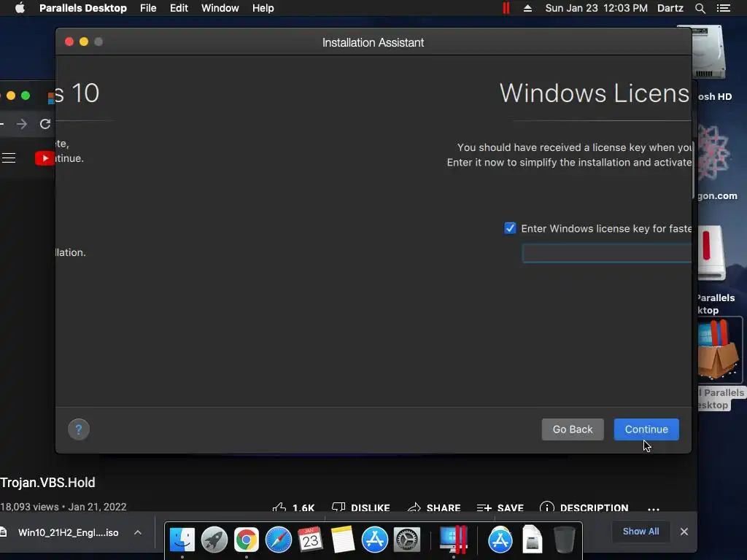Open Notes from the Dock
The image size is (747, 560).
coord(343,540)
